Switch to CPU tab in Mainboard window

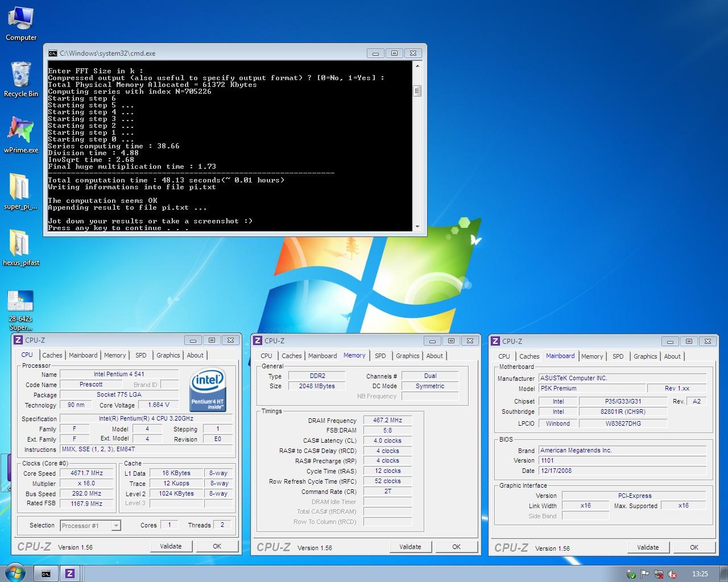pyautogui.click(x=504, y=356)
